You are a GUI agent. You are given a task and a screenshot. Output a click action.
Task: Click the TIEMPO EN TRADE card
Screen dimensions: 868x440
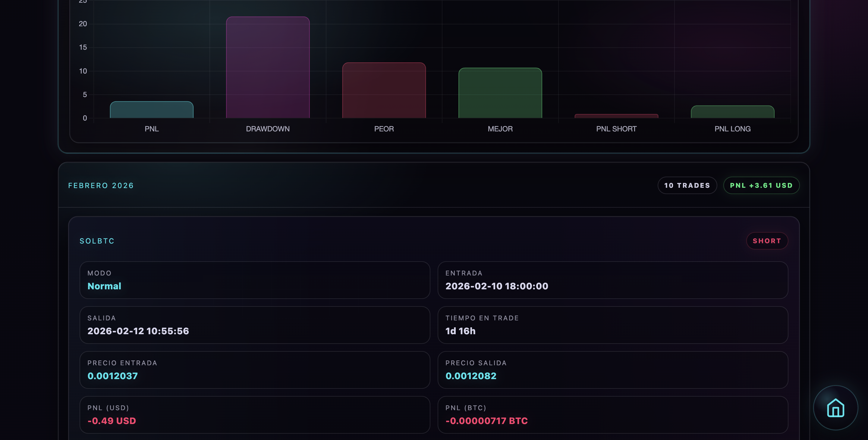click(612, 325)
